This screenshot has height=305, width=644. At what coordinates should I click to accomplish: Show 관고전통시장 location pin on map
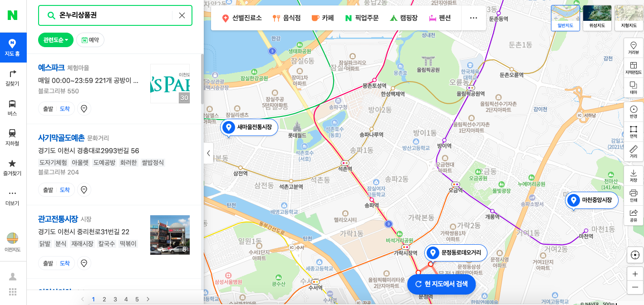pos(84,263)
